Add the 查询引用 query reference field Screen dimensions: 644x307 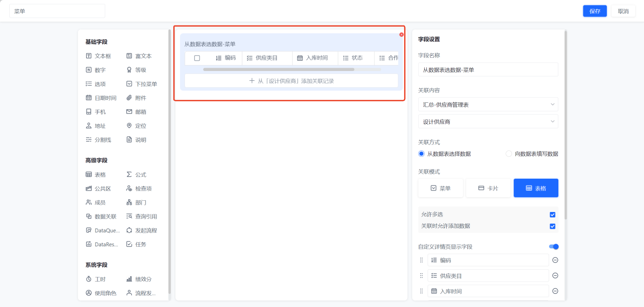click(x=142, y=216)
